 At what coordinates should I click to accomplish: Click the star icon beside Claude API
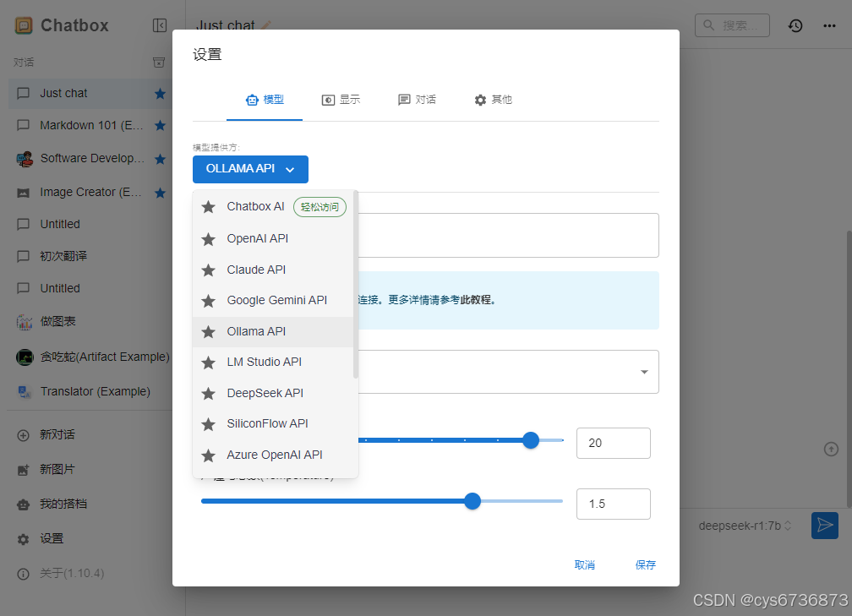208,270
